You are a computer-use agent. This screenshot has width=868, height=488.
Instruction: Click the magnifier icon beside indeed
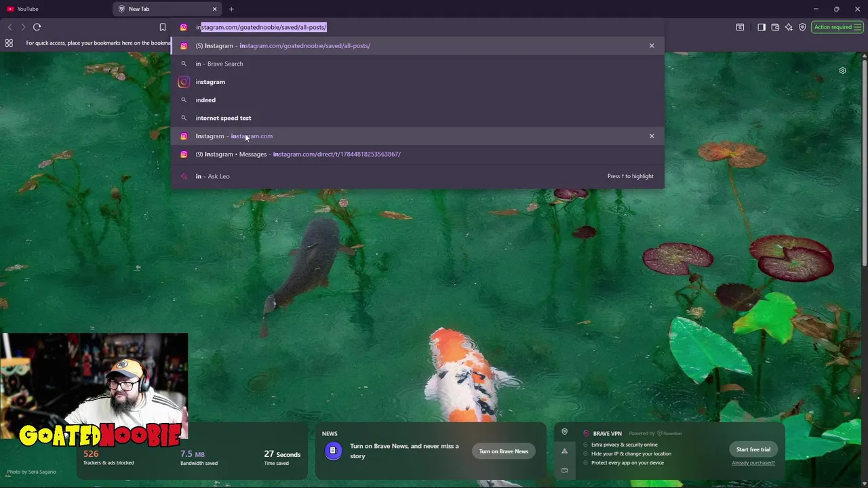pos(183,100)
